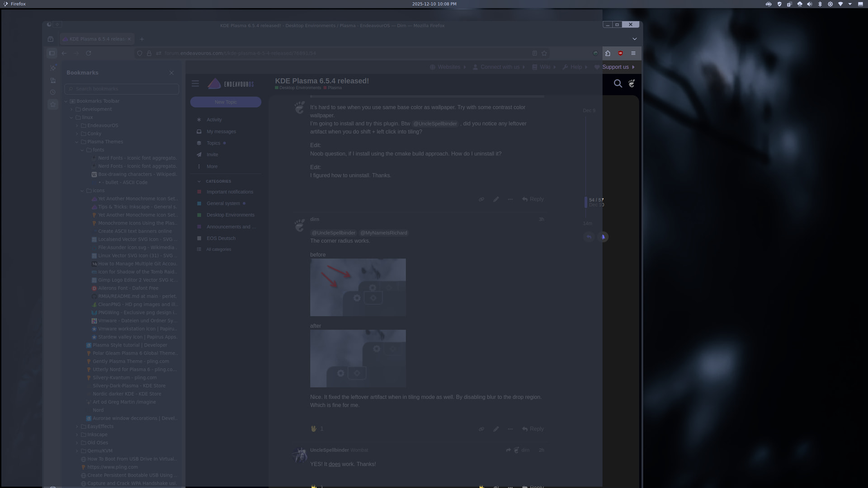Open the Desktop Environments category link
Image resolution: width=868 pixels, height=488 pixels.
(231, 216)
